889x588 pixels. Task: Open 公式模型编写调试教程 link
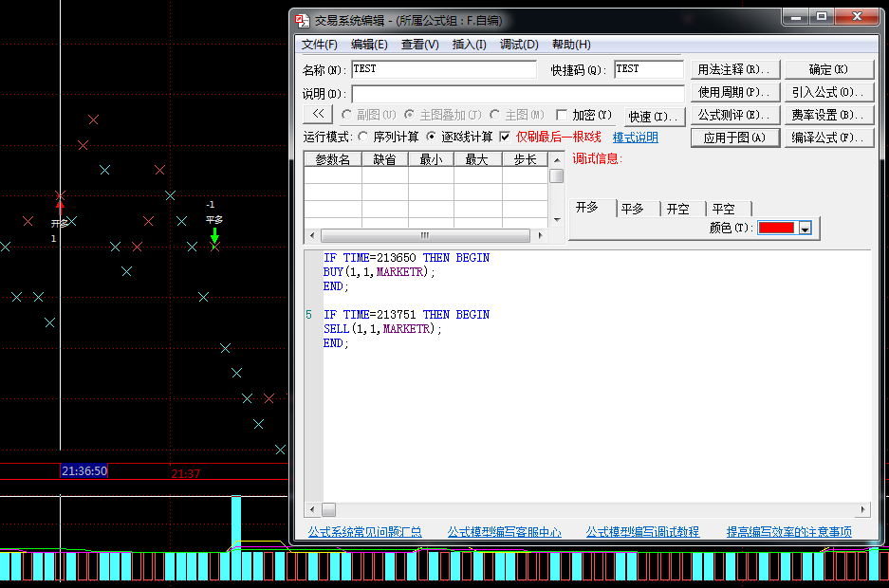[x=642, y=531]
